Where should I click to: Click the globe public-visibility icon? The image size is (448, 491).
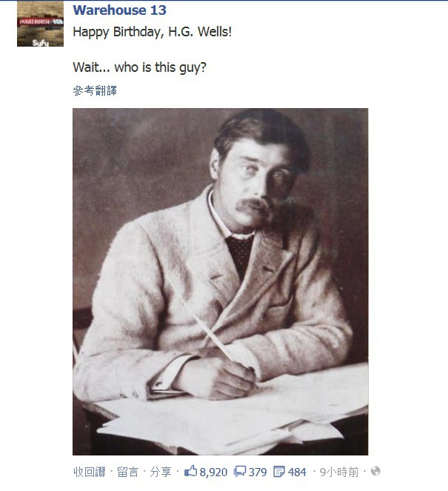coord(375,471)
